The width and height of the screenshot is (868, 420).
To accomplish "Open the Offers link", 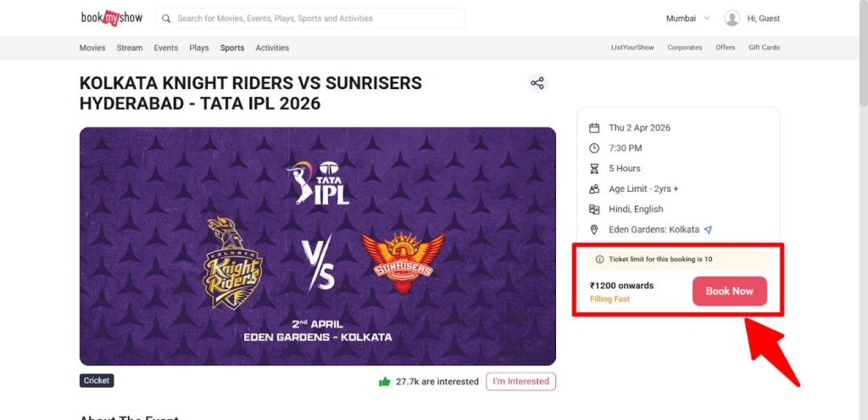I will tap(725, 48).
